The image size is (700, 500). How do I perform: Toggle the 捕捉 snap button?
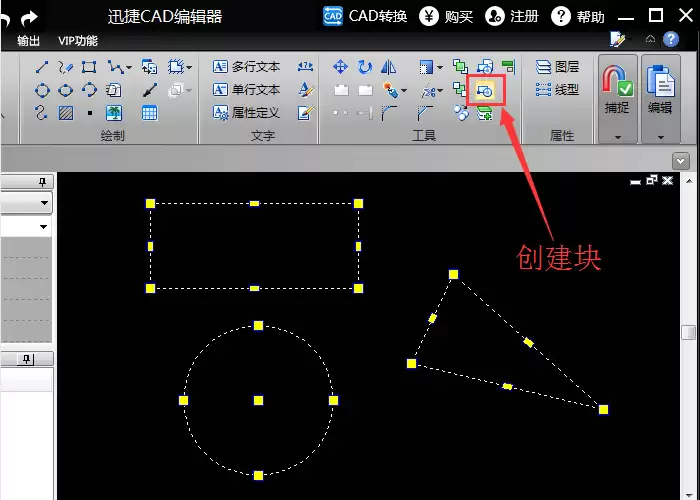click(x=617, y=97)
